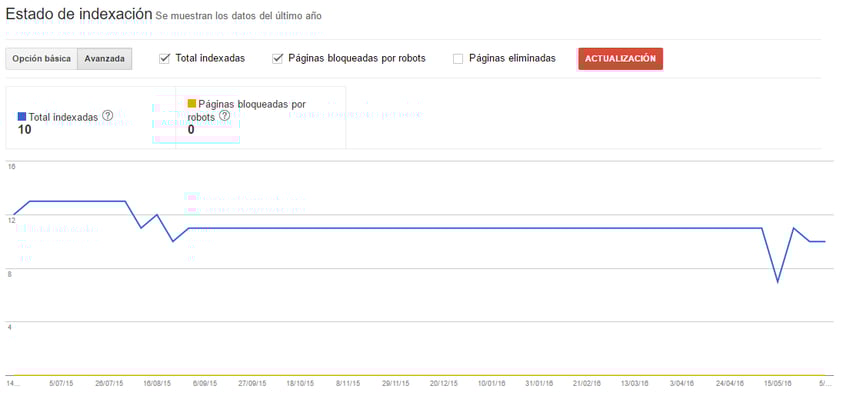
Task: Click the Total indexadas value 10
Action: [x=24, y=130]
